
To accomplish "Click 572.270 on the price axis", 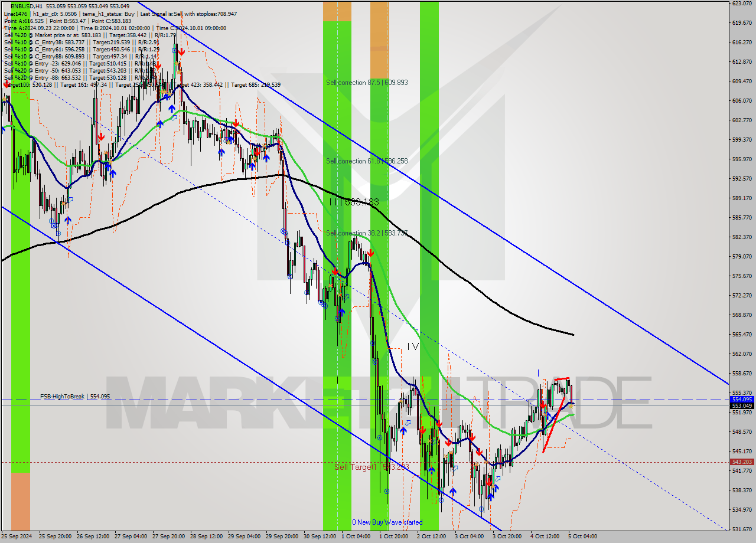I will 742,296.
